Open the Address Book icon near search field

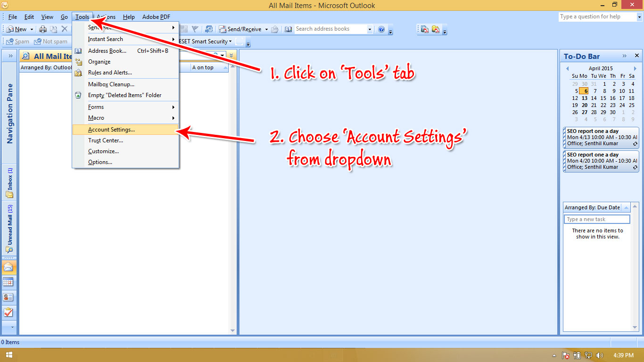(x=288, y=29)
